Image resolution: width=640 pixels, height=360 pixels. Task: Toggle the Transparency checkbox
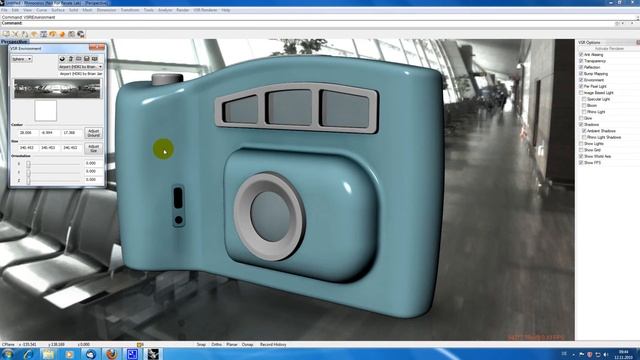581,61
